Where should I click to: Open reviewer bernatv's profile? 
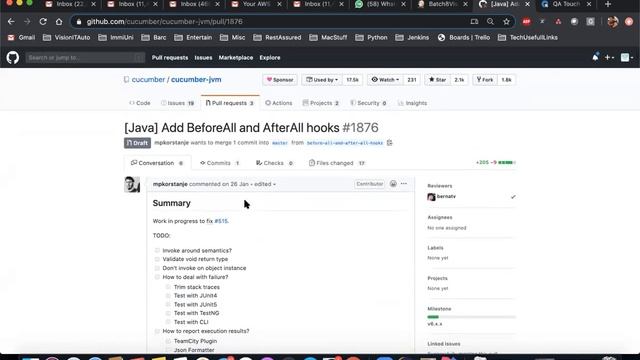click(446, 196)
